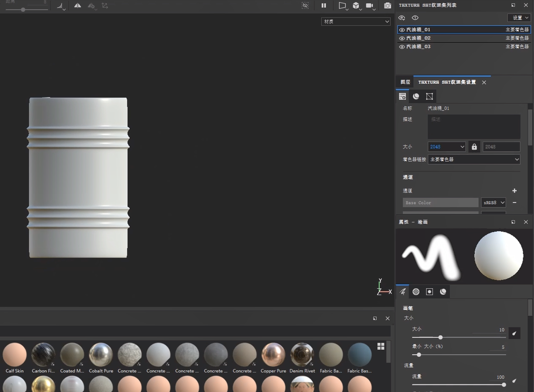Switch to the 图层 tab
Viewport: 534px width, 392px height.
tap(405, 82)
